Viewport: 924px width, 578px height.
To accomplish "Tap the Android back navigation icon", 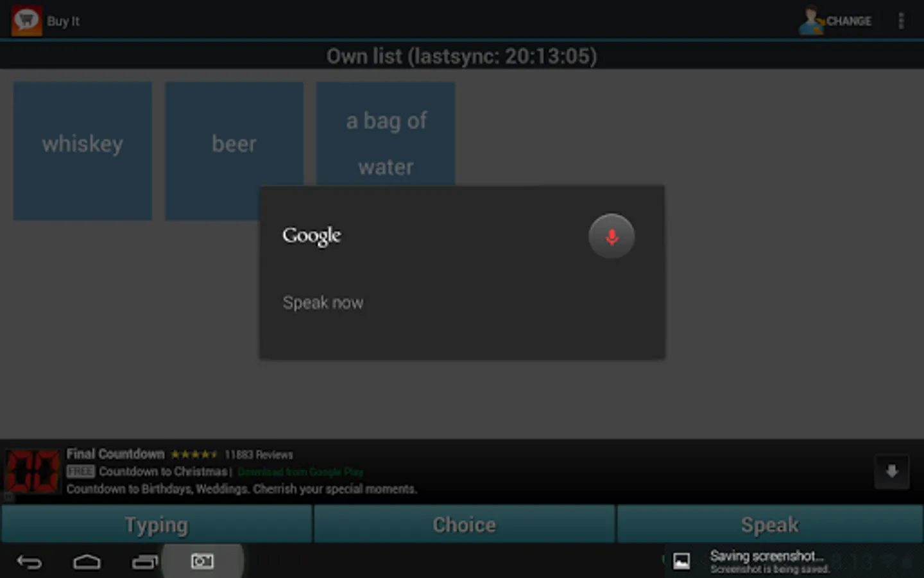I will (x=29, y=562).
